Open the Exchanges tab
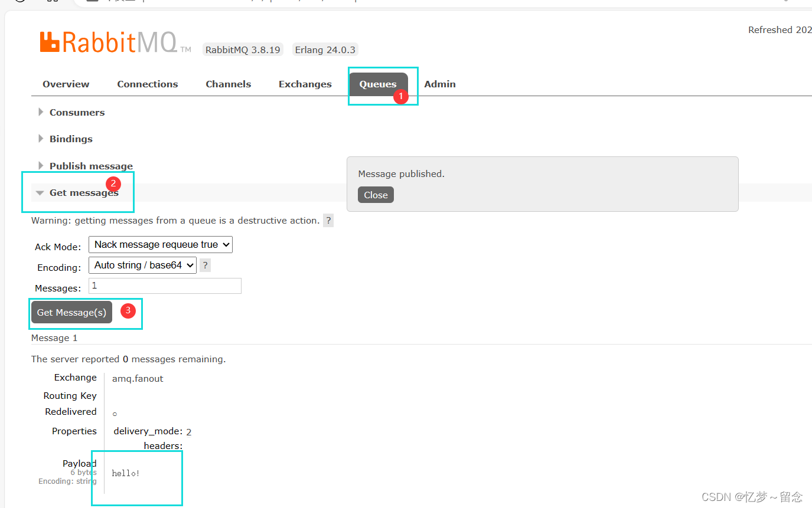 pyautogui.click(x=305, y=84)
